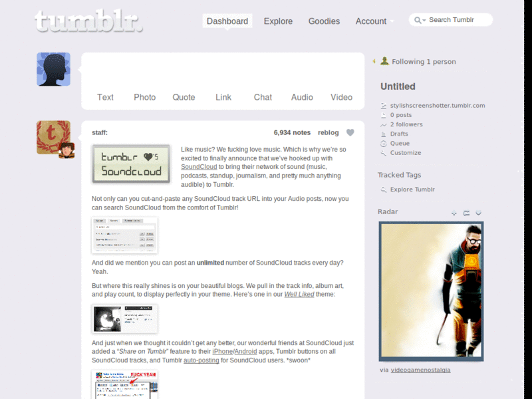Open the Account menu
This screenshot has width=532, height=399.
point(371,21)
